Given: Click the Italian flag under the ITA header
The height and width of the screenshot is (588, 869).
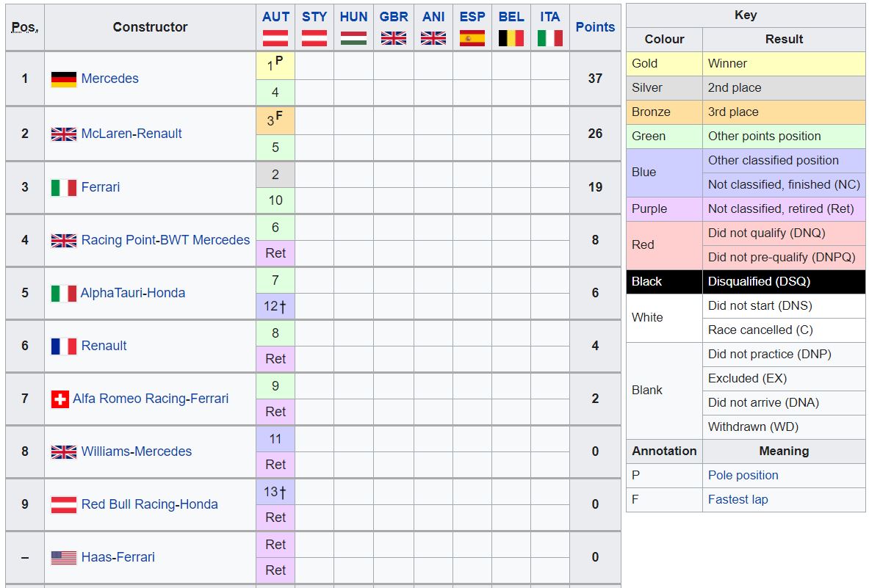Looking at the screenshot, I should [549, 38].
